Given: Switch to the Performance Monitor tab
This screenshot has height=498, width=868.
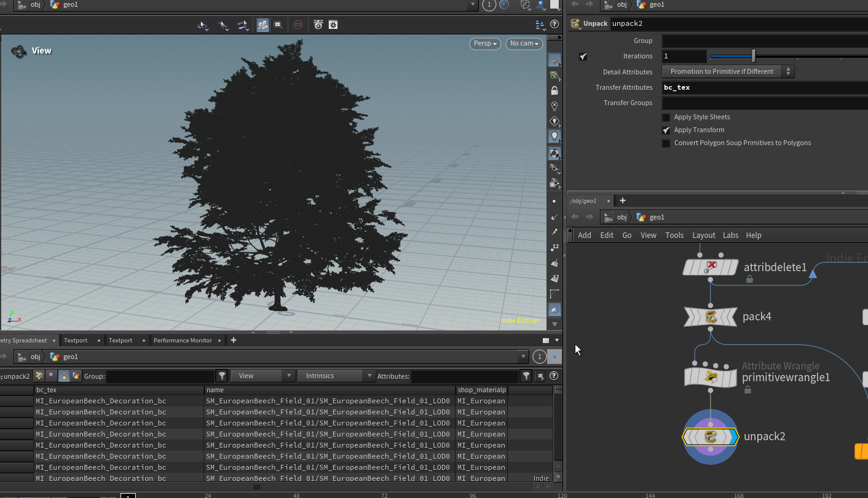Looking at the screenshot, I should [x=183, y=341].
